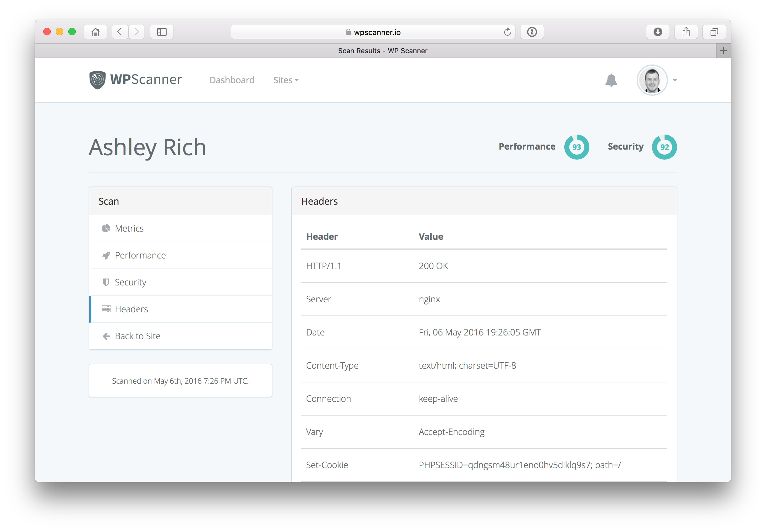Open the 1Password extension icon
Screen dimensions: 766x532
pos(532,32)
